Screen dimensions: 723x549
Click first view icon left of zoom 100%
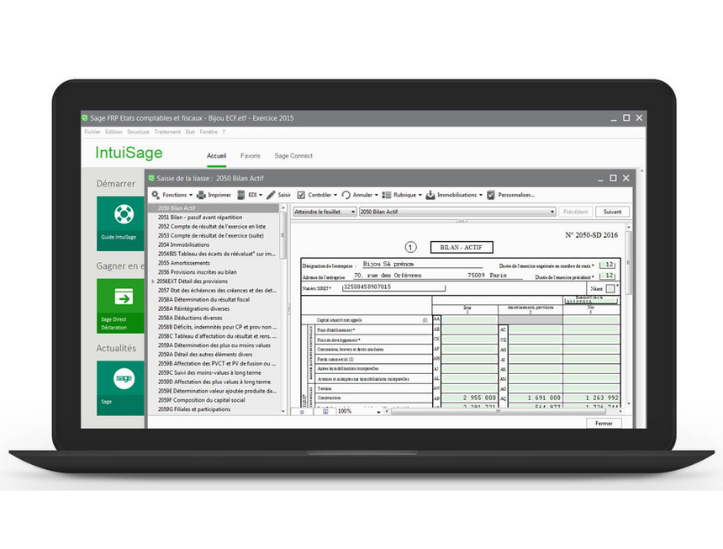[302, 411]
